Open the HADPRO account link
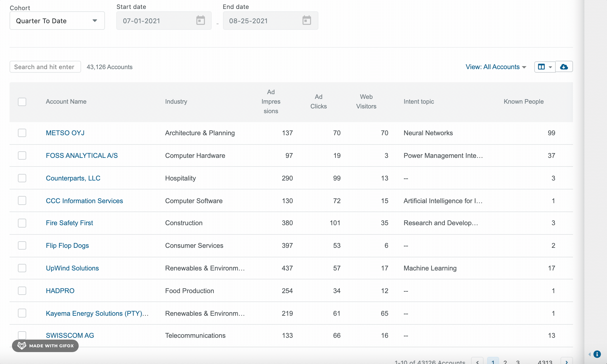 click(x=60, y=291)
